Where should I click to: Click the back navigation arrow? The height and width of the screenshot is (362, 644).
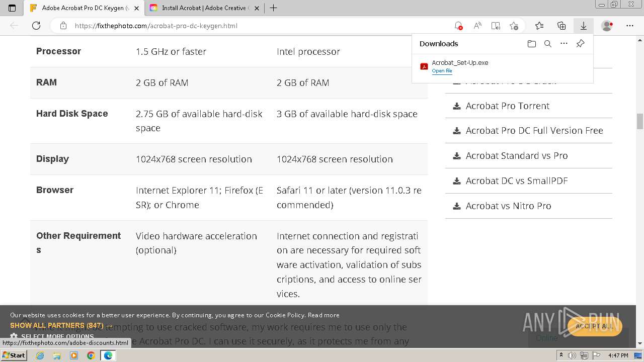pos(14,26)
